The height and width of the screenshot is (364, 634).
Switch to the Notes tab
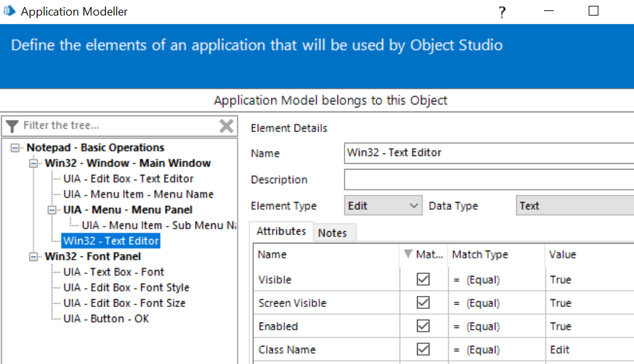(332, 233)
